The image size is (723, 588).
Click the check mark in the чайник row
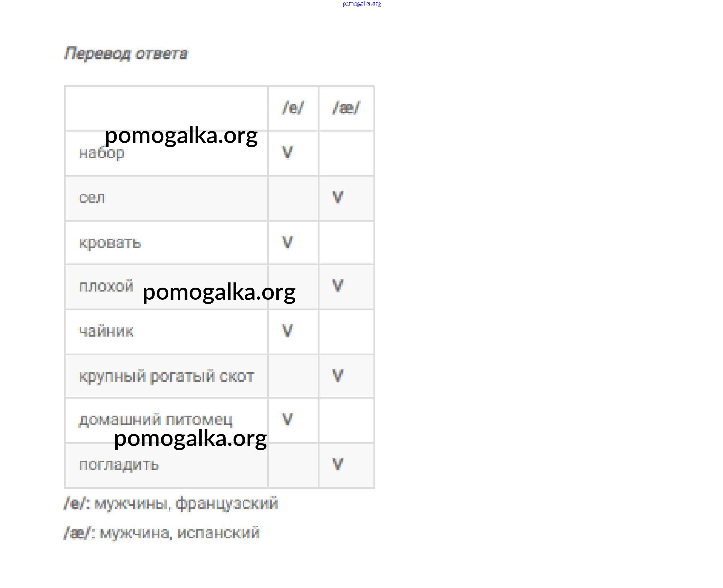[288, 331]
